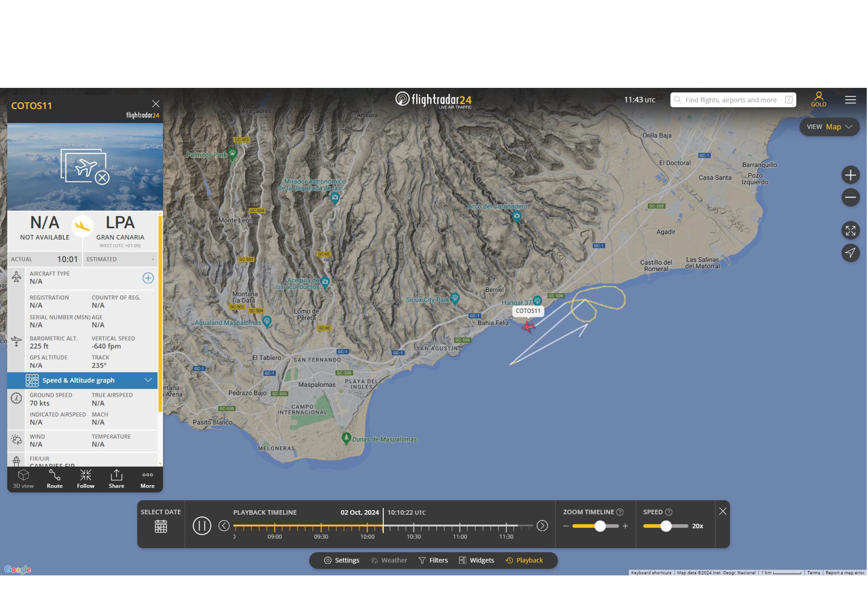Open Settings from the bottom toolbar
Screen dimensions: 868x614
[x=341, y=560]
